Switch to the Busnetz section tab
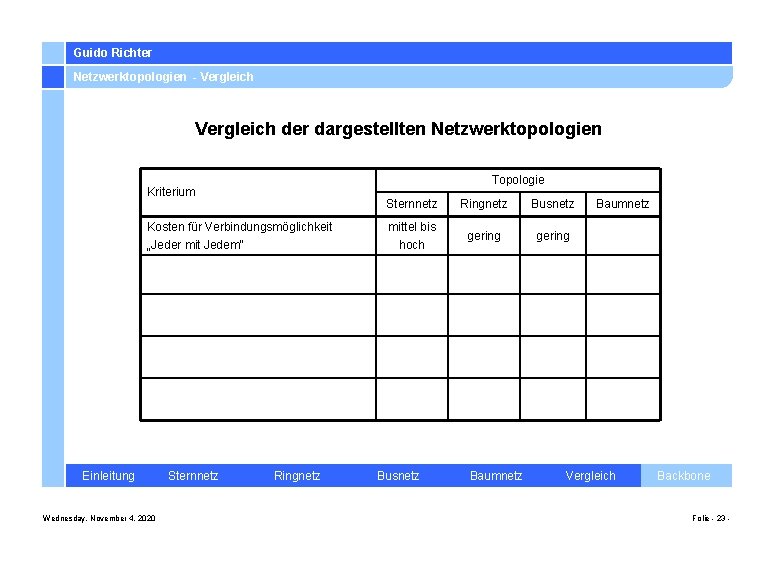The image size is (780, 570). point(398,475)
